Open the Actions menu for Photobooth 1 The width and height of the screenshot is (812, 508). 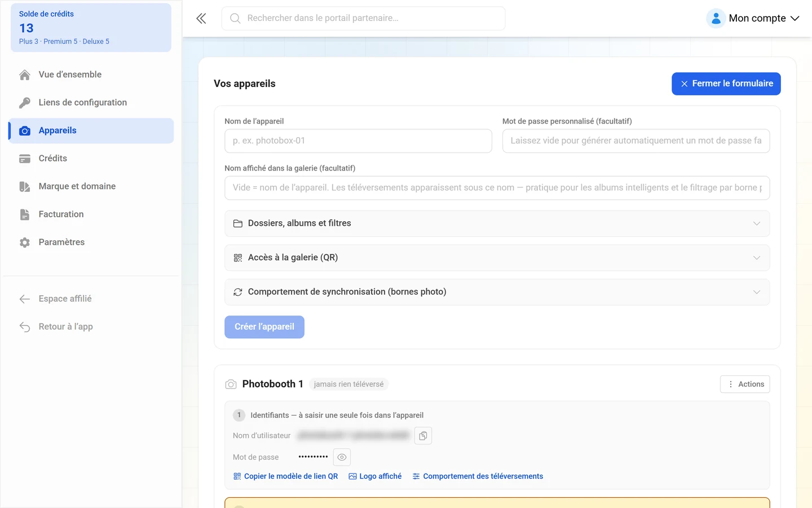click(x=745, y=384)
